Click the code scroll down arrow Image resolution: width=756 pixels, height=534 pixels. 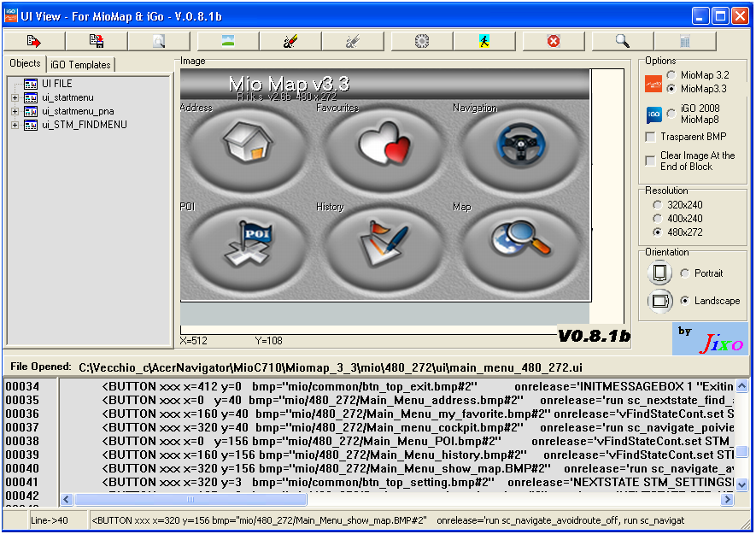coord(742,484)
